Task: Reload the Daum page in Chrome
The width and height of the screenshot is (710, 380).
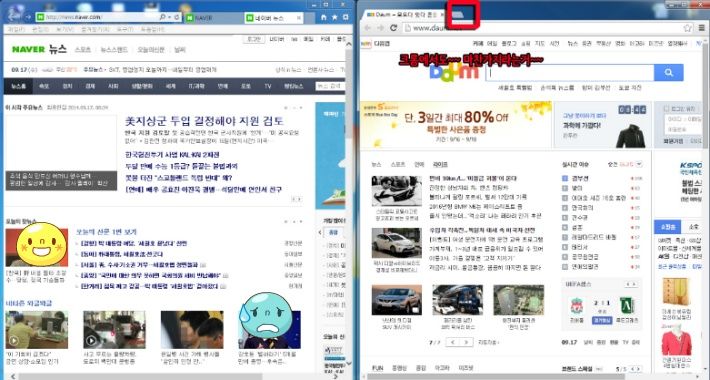Action: click(393, 28)
